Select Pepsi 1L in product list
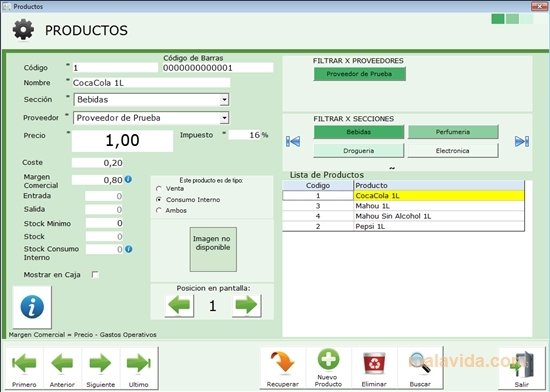This screenshot has height=392, width=550. [439, 226]
